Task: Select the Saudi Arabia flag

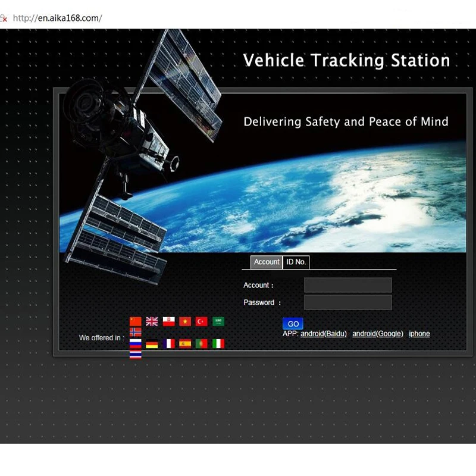Action: click(218, 321)
